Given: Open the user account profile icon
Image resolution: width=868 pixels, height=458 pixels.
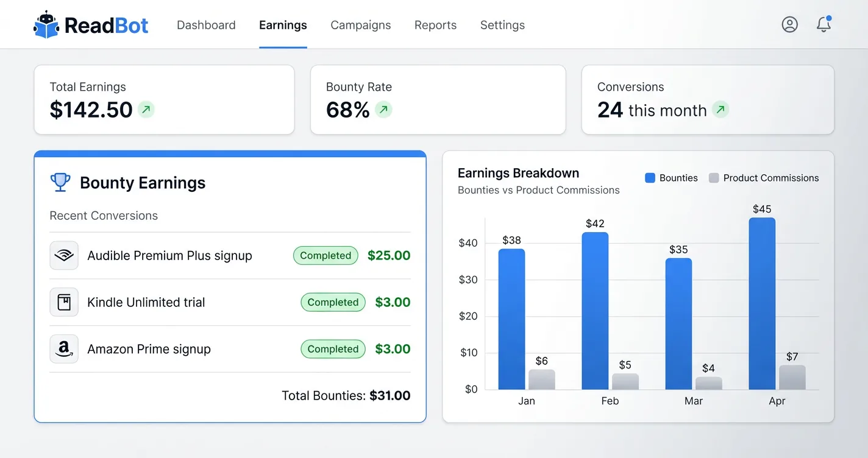Looking at the screenshot, I should coord(789,24).
